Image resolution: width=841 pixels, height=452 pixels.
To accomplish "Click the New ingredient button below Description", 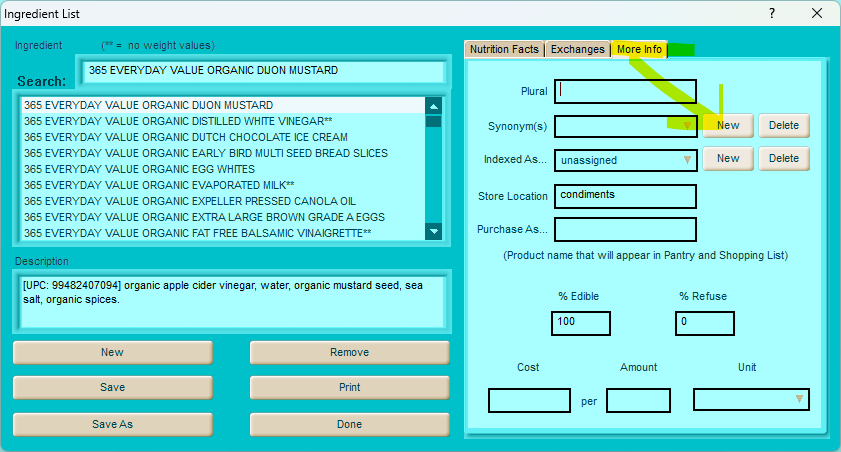I will [x=113, y=353].
